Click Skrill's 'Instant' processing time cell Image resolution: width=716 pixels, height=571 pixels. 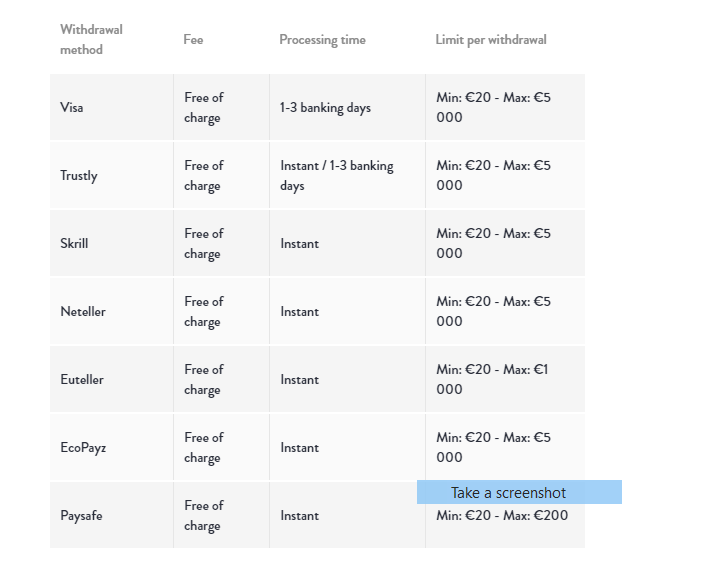click(347, 243)
